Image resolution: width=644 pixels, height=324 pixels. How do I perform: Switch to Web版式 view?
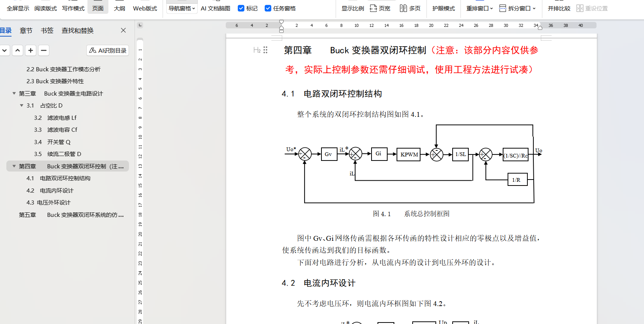[x=145, y=8]
